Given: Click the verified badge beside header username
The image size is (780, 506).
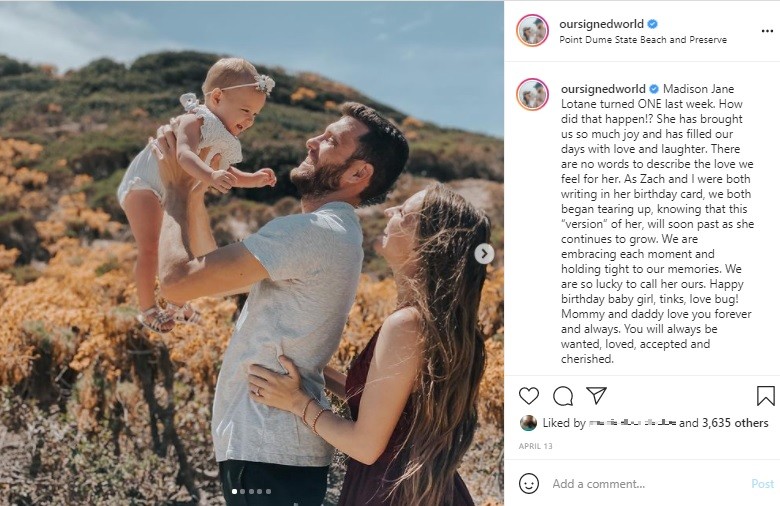Looking at the screenshot, I should pyautogui.click(x=653, y=24).
